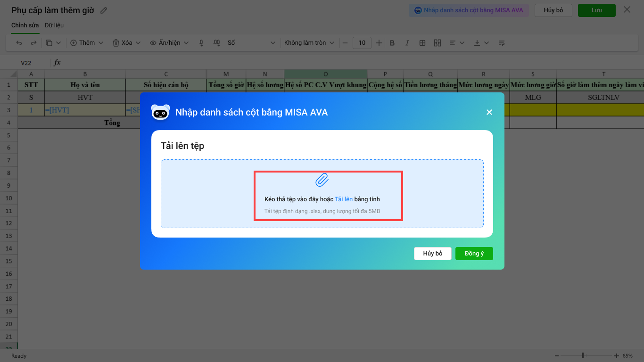Viewport: 644px width, 362px height.
Task: Click the undo arrow in toolbar
Action: pos(19,43)
